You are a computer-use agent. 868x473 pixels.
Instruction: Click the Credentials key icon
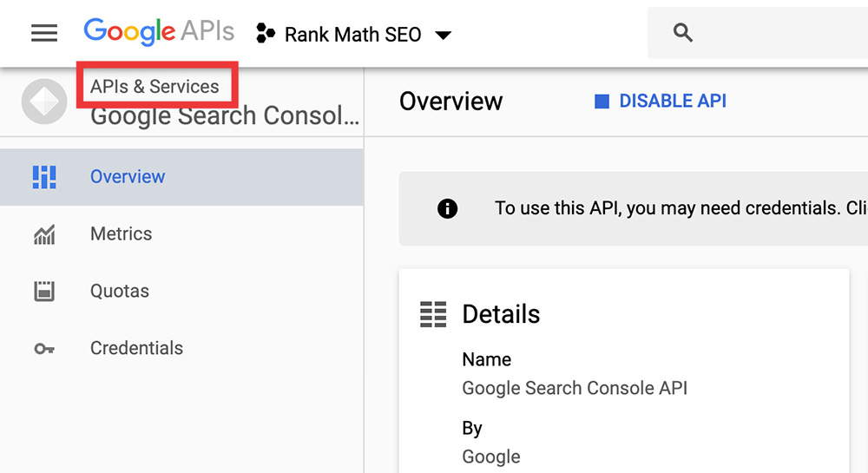tap(44, 349)
